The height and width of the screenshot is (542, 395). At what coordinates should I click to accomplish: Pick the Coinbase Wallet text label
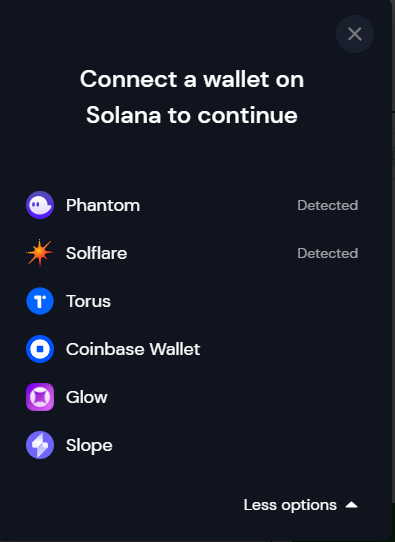133,349
